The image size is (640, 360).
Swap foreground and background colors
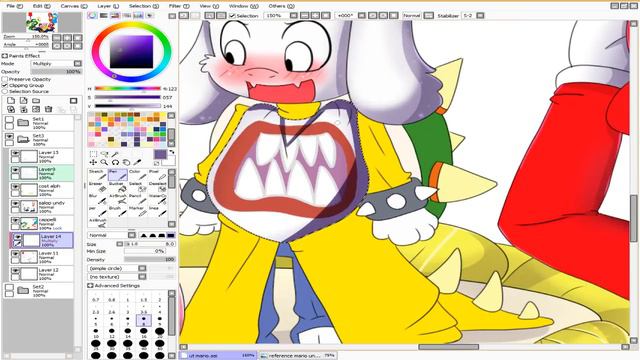point(172,152)
